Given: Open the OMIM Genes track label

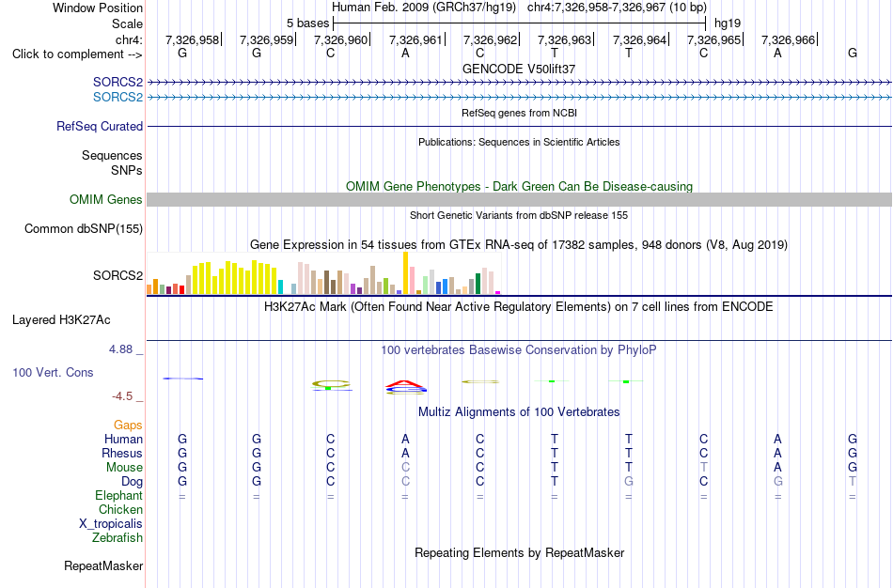Looking at the screenshot, I should 106,200.
